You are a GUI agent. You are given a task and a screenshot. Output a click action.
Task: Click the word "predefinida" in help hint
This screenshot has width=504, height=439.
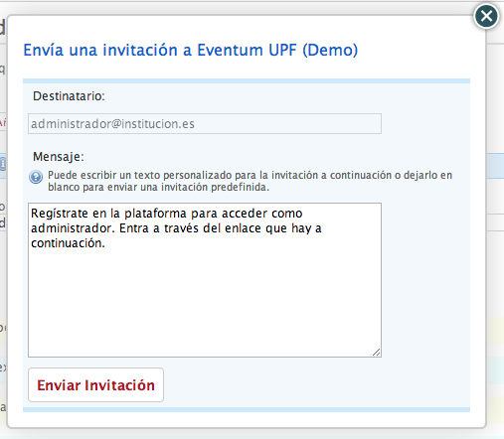click(x=239, y=188)
